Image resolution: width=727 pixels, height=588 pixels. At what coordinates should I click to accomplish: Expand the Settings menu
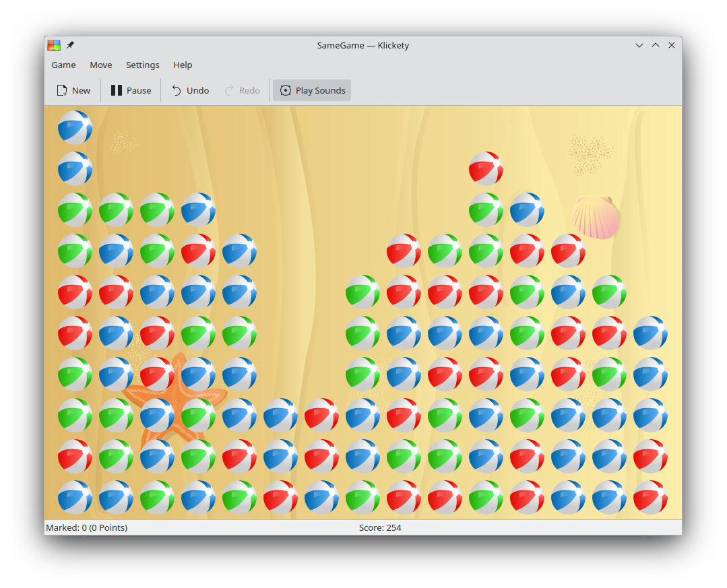(x=143, y=65)
